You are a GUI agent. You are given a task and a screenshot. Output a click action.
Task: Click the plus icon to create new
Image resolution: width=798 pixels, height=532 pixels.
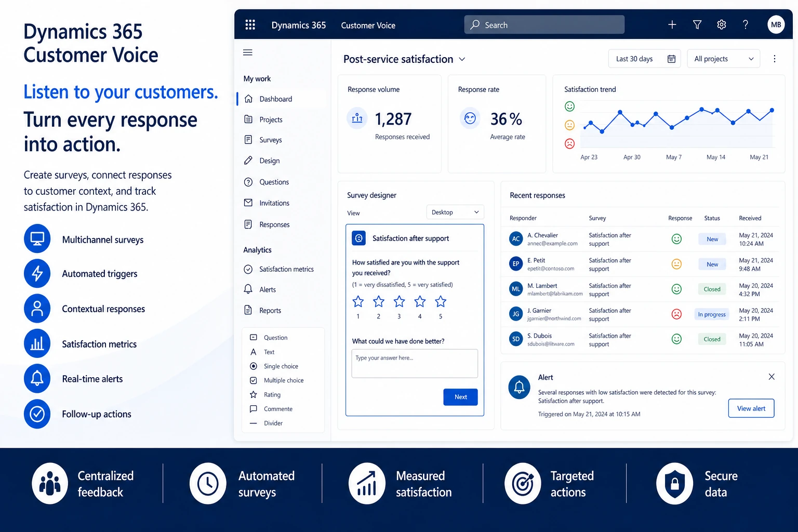(672, 24)
